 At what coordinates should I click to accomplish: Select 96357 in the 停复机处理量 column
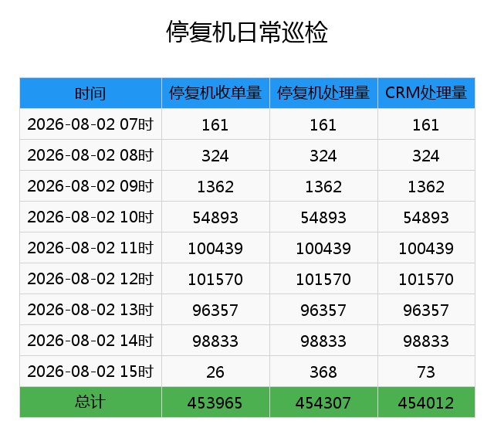click(323, 310)
